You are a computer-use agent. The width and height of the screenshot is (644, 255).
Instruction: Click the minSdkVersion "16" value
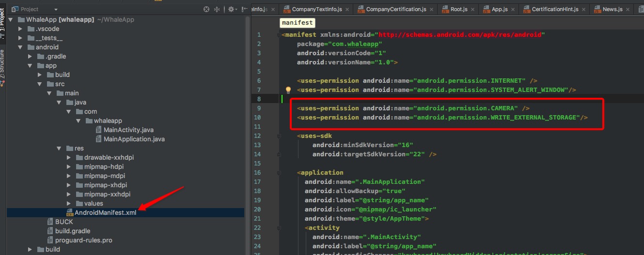pos(403,145)
